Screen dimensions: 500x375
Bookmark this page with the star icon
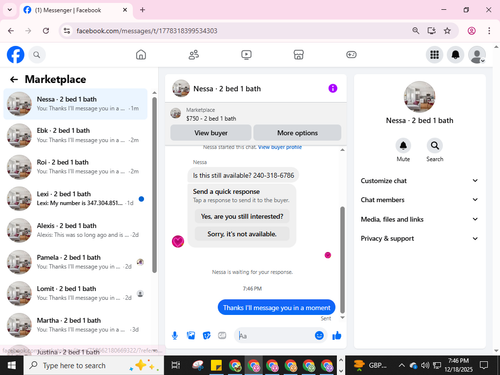tap(447, 31)
